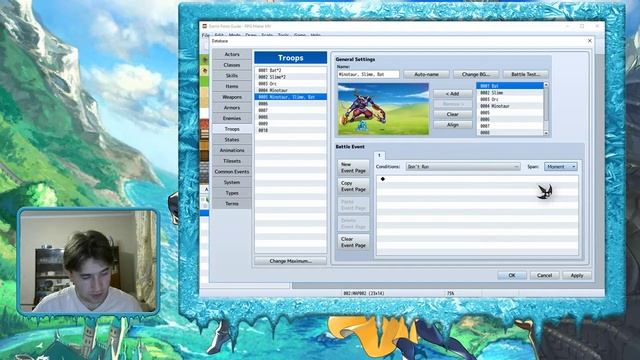Choose enemy 0001 Bat in enemy list
Viewport: 640px width, 360px height.
tap(510, 86)
